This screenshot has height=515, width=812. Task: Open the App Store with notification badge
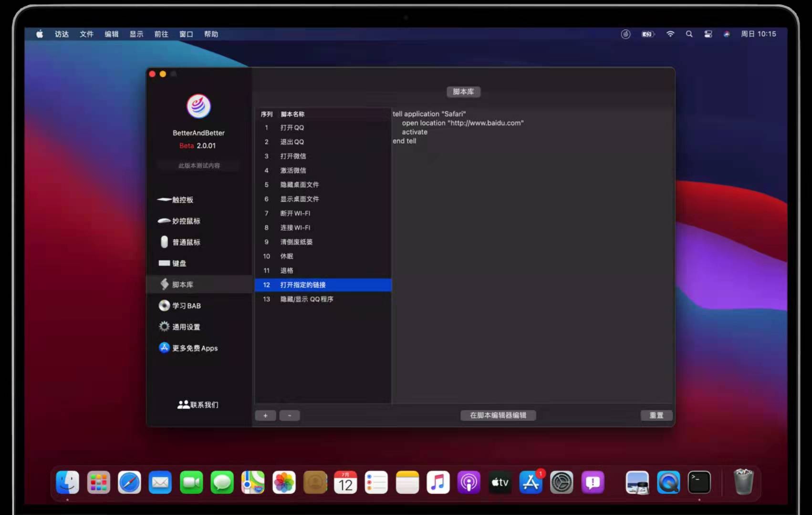531,482
